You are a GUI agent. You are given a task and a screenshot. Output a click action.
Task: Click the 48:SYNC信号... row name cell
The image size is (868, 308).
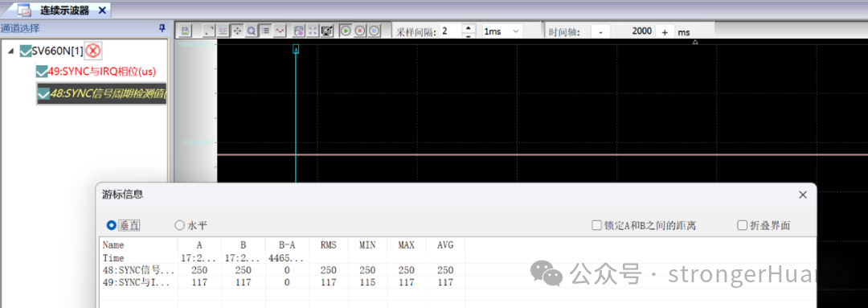point(139,270)
